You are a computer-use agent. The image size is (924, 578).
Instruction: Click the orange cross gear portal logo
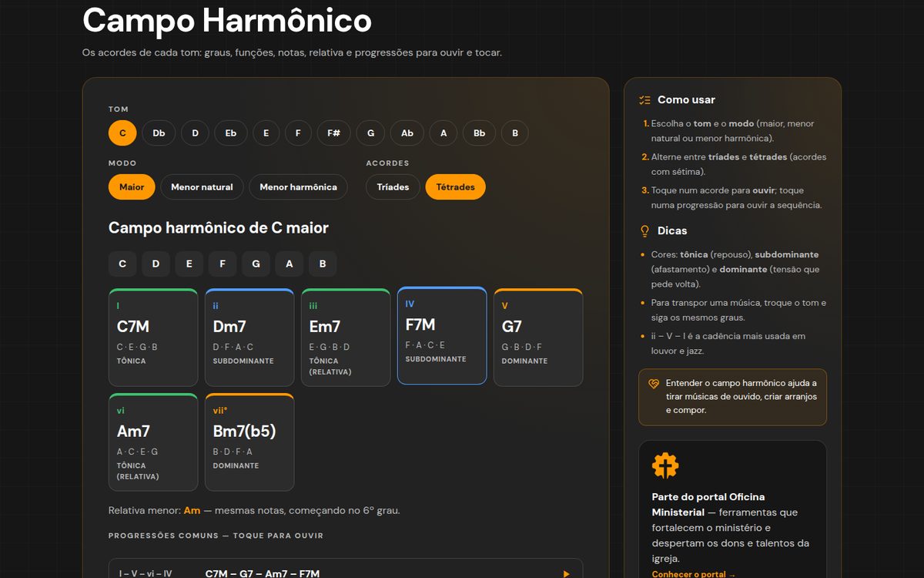(665, 466)
